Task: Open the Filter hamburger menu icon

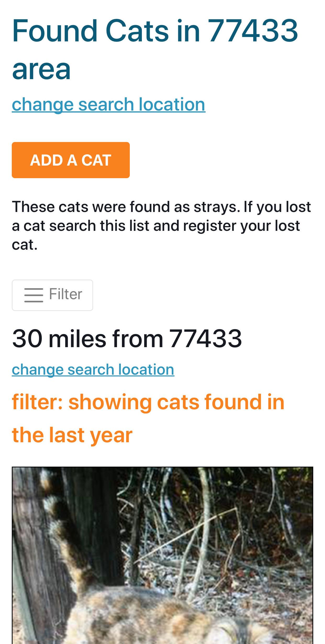Action: (33, 295)
